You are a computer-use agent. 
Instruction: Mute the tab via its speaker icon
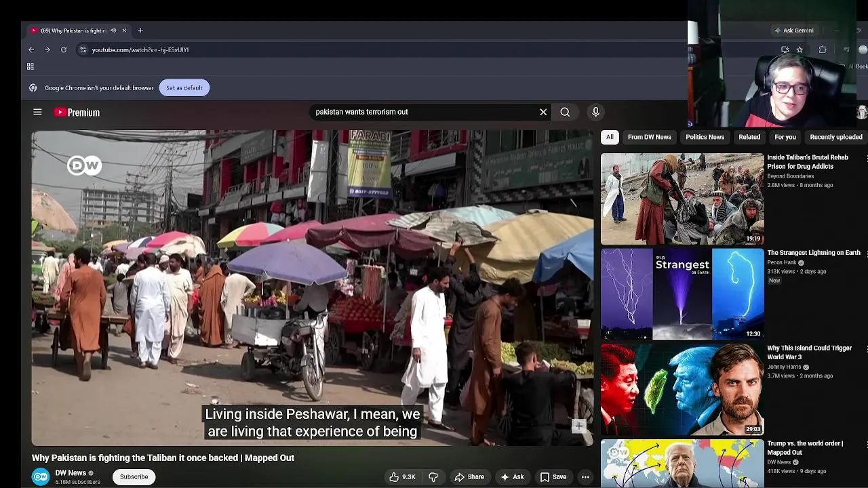(x=113, y=30)
